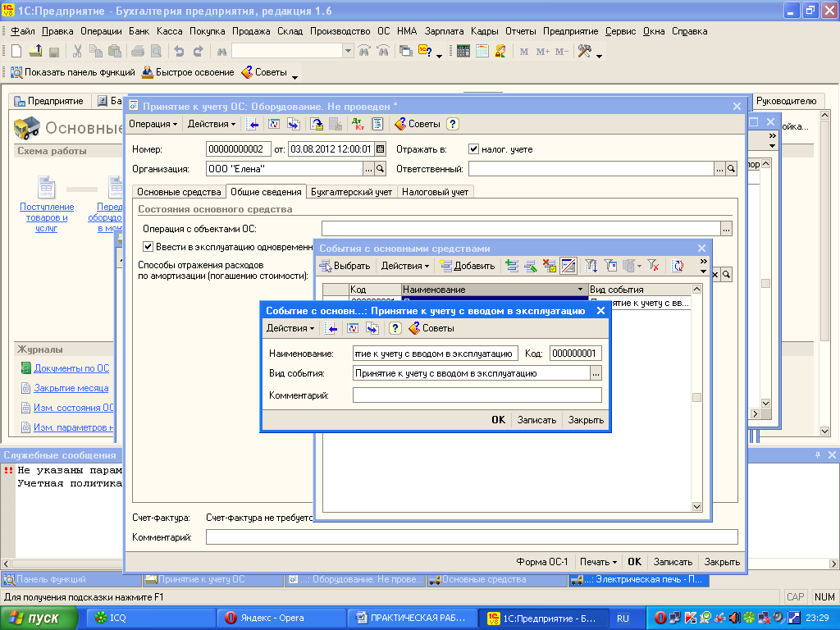This screenshot has height=630, width=840.
Task: Click OK in the event dialog
Action: coord(498,420)
